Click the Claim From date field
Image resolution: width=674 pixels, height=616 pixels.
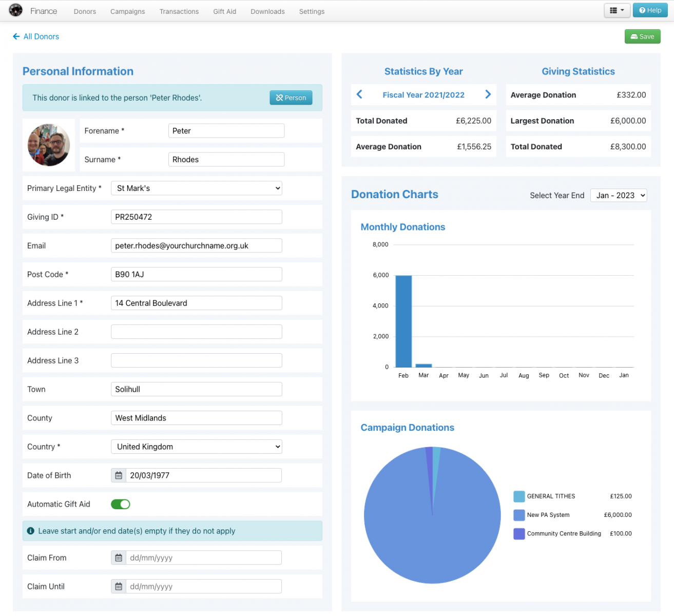tap(204, 557)
